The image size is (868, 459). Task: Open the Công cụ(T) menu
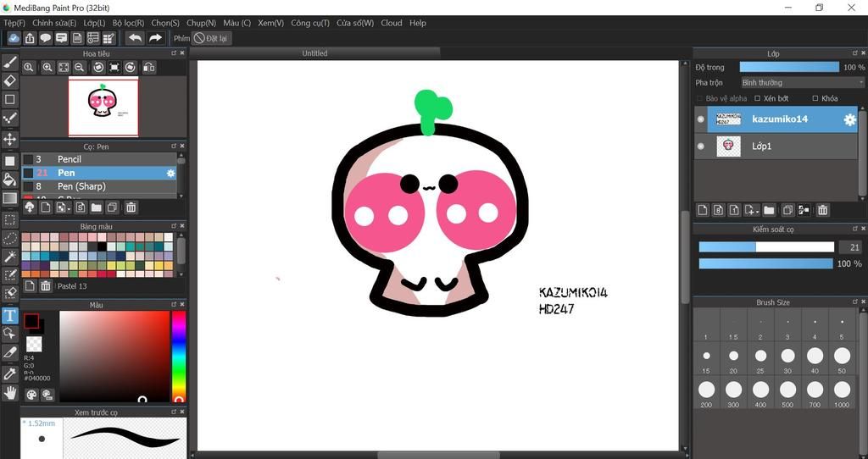310,23
